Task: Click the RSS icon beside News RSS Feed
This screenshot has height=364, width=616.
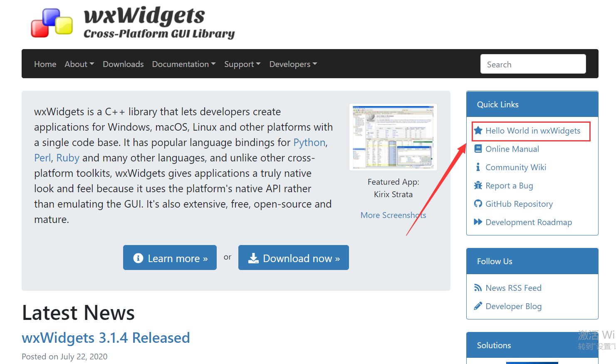Action: pyautogui.click(x=478, y=288)
